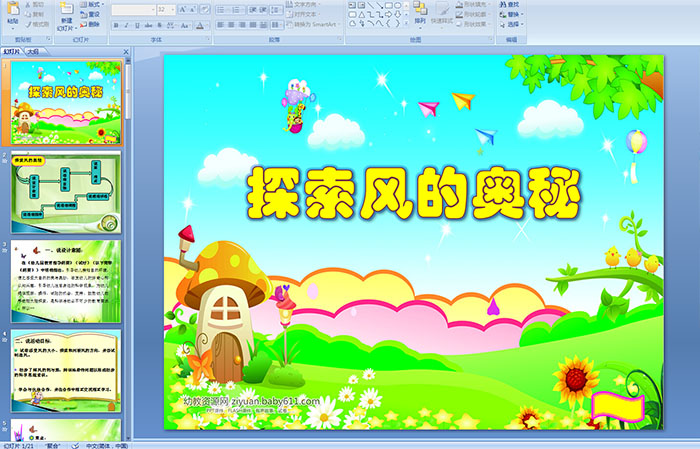Screen dimensions: 700x449
Task: Open the text columns dropdown
Action: coord(277,25)
